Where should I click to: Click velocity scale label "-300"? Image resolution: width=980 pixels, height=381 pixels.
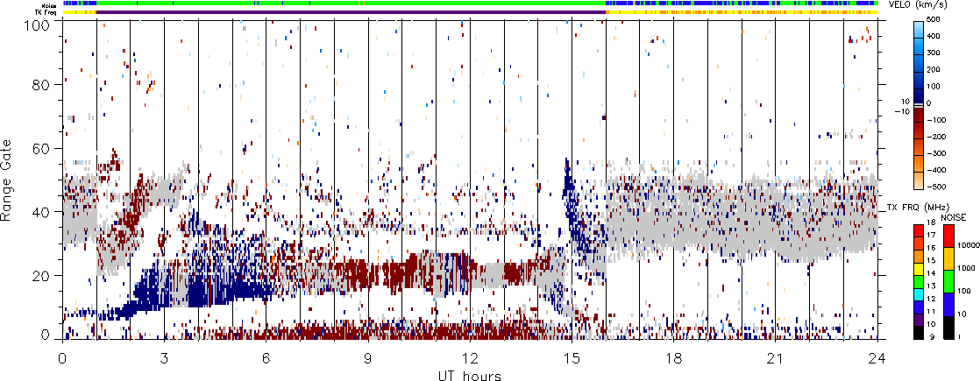click(x=935, y=153)
